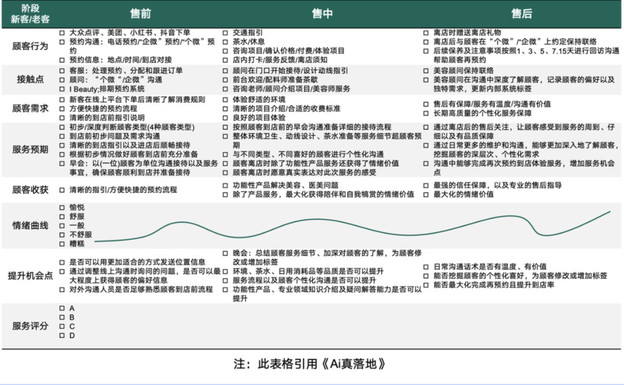Click the 售后 column header
The width and height of the screenshot is (624, 385).
click(x=522, y=14)
